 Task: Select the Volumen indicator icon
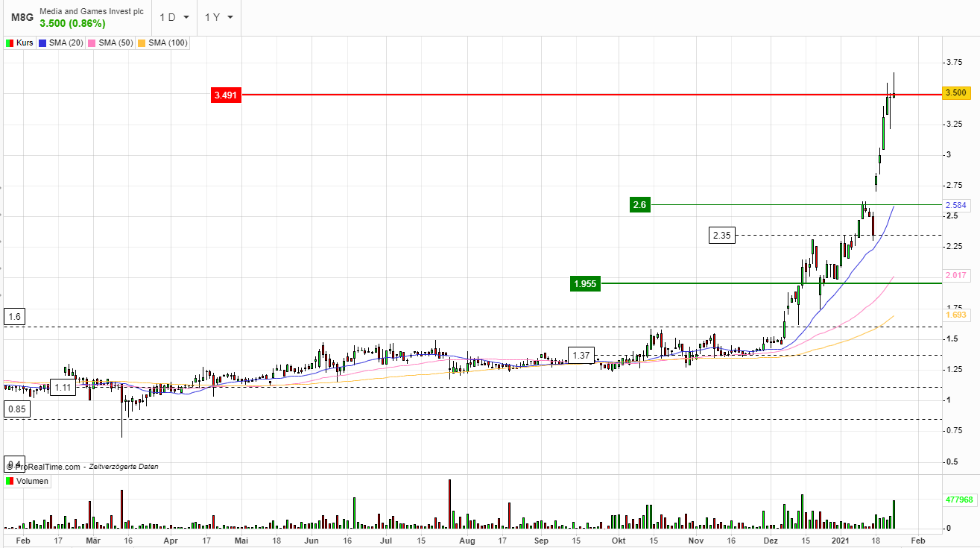pyautogui.click(x=10, y=481)
